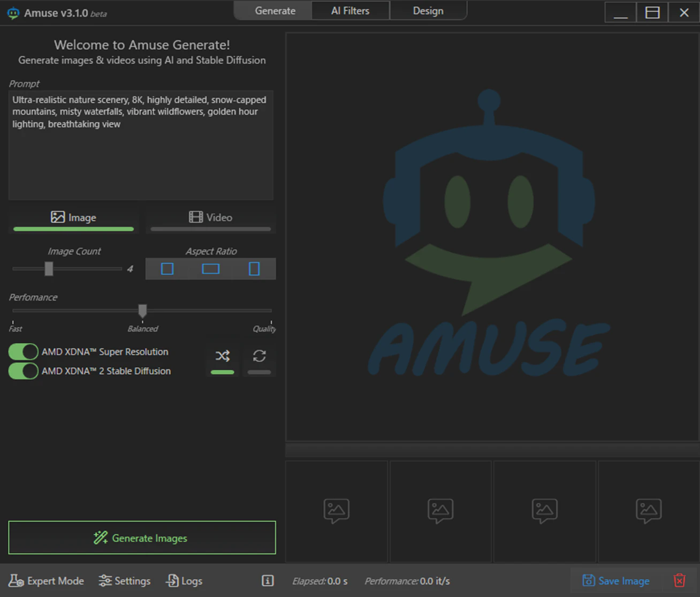The image size is (700, 597).
Task: Click the Save Image button
Action: point(616,581)
